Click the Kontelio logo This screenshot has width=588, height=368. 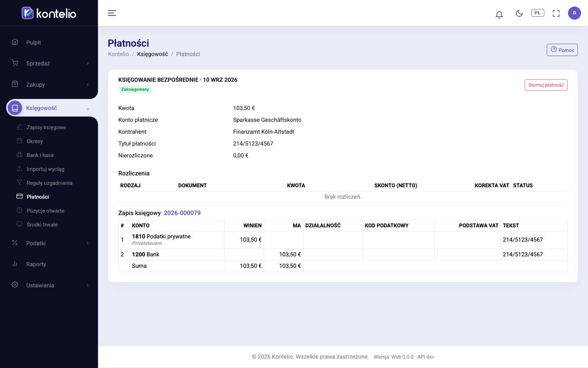click(49, 13)
